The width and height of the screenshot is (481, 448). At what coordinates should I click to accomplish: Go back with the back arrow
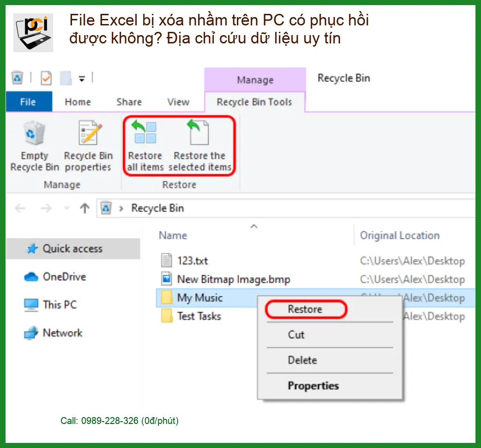pyautogui.click(x=20, y=208)
